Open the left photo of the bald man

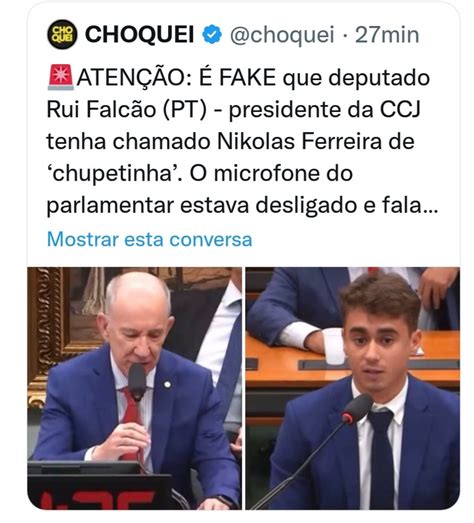(134, 388)
